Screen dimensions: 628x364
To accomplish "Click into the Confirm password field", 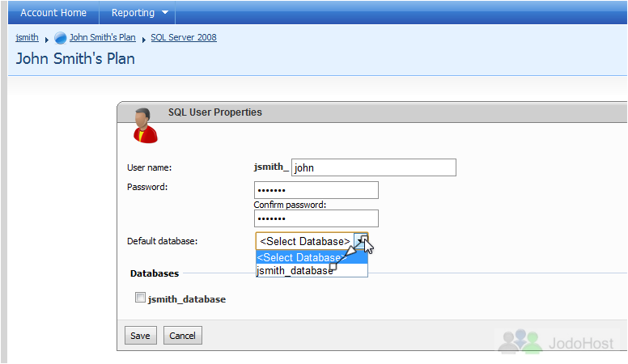I will (x=316, y=218).
